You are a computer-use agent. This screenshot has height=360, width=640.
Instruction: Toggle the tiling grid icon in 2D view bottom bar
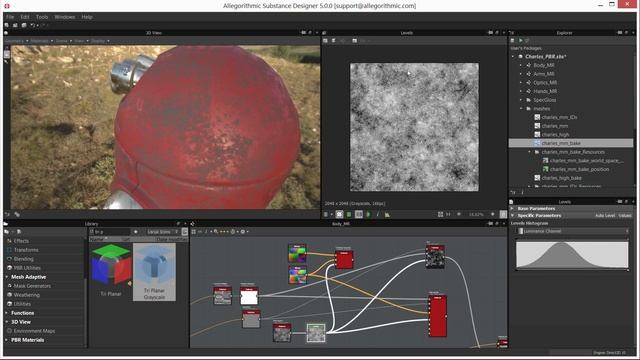(358, 214)
